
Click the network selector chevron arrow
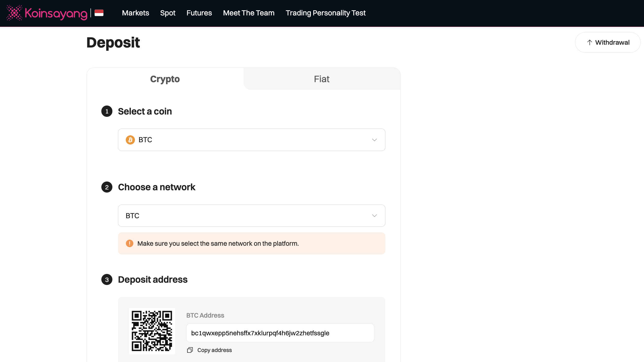pos(374,216)
